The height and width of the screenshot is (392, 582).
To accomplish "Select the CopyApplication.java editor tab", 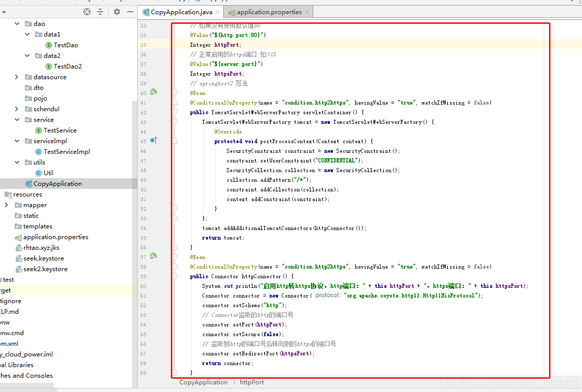I will click(181, 12).
